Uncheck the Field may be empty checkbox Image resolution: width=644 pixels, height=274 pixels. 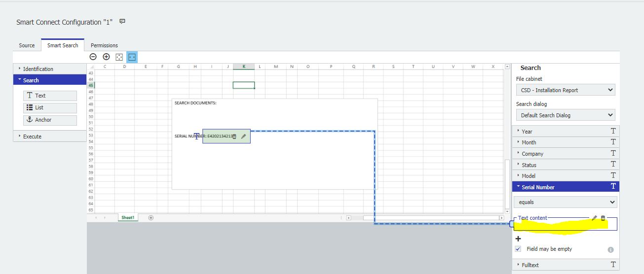[518, 249]
